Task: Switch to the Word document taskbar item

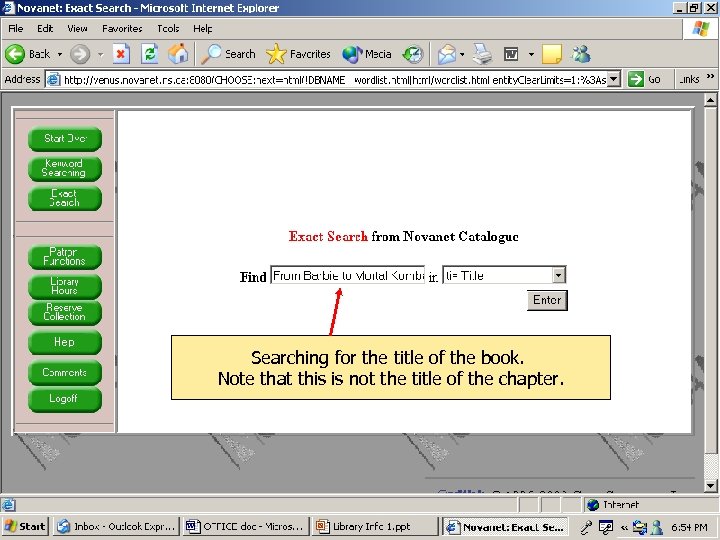Action: [x=245, y=526]
